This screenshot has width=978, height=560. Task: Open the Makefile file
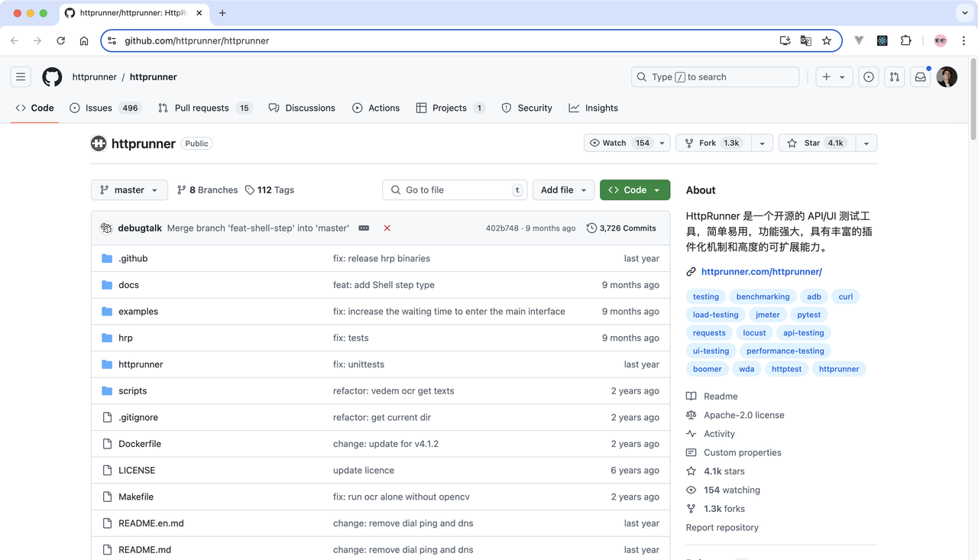(x=136, y=497)
